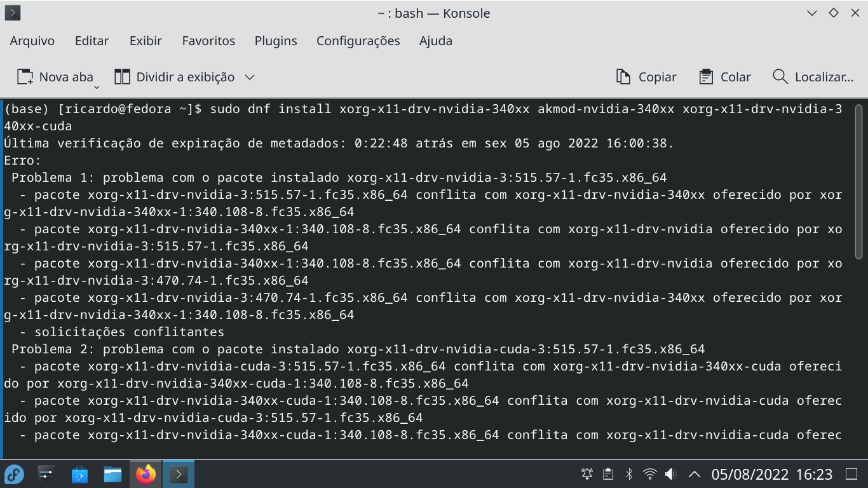The width and height of the screenshot is (868, 488).
Task: Click the 'solicitações conflitantes' line
Action: (x=130, y=332)
